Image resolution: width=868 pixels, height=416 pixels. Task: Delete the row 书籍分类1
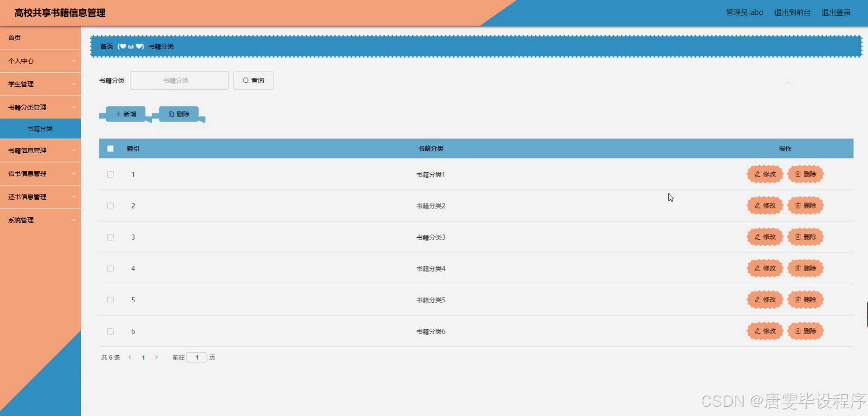pyautogui.click(x=806, y=174)
